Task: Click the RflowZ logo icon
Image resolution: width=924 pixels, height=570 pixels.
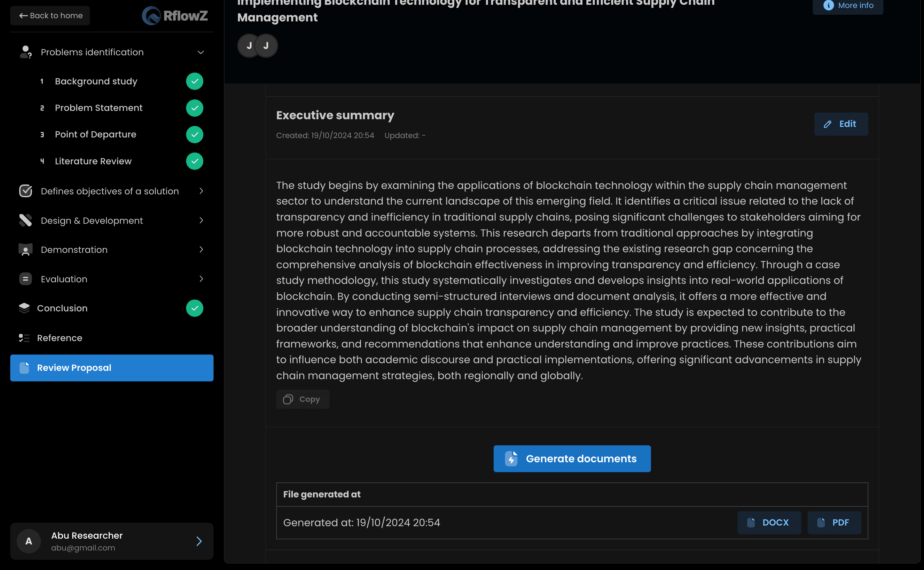Action: 151,16
